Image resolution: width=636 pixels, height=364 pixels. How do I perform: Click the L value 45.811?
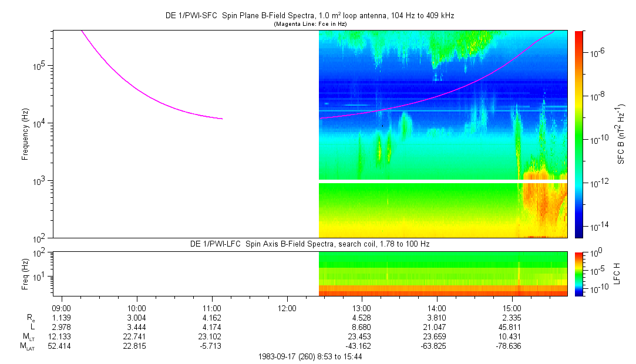(512, 327)
